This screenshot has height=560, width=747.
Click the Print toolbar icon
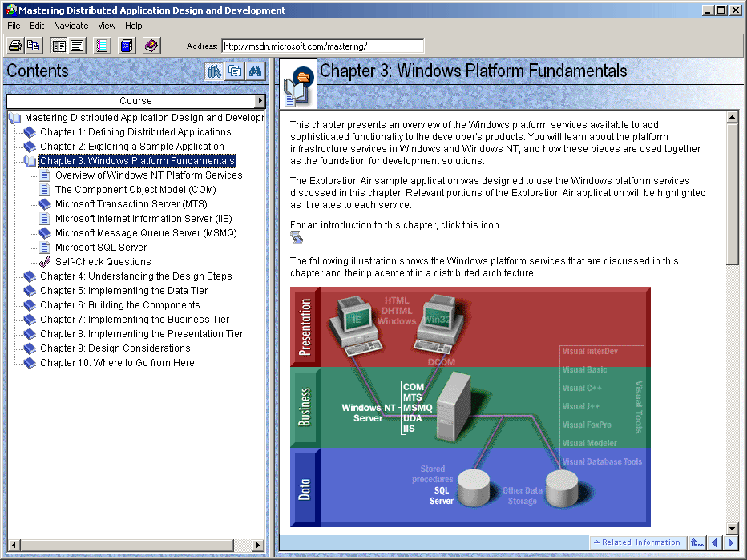[x=15, y=46]
